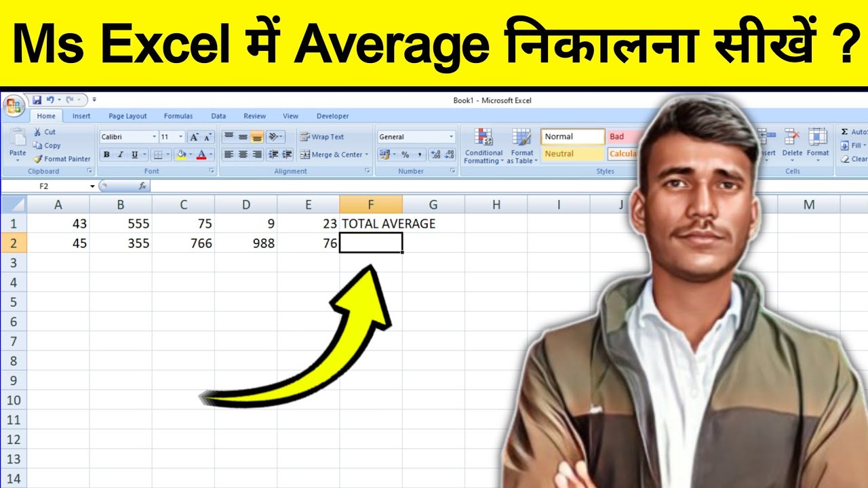
Task: Switch to the Data tab
Action: (x=218, y=116)
